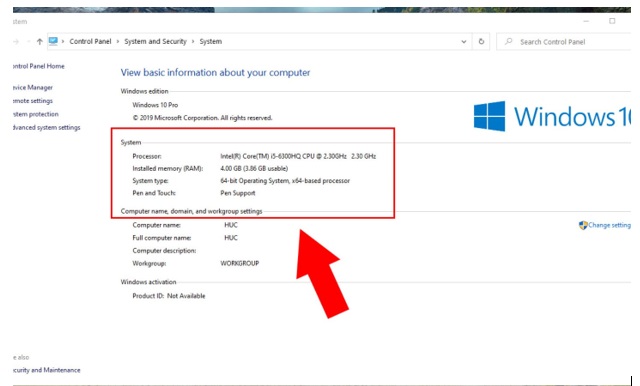Click the shield icon beside Change settings

[x=583, y=225]
